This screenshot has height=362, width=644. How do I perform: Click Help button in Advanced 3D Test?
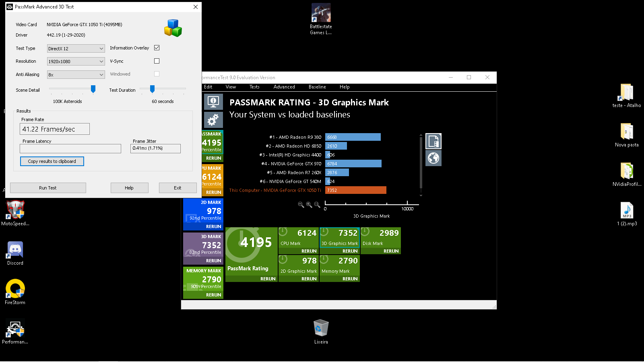129,188
